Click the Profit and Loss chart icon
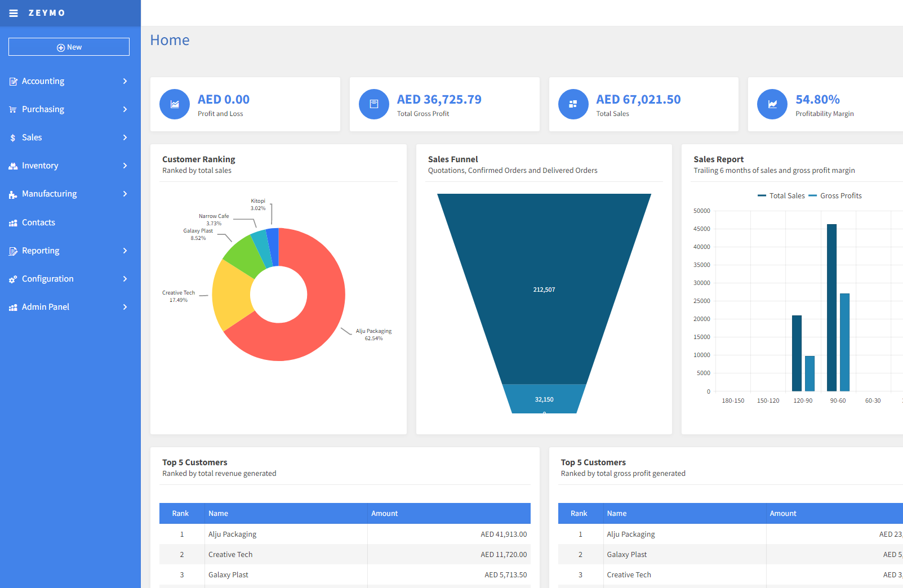The height and width of the screenshot is (588, 903). [x=175, y=104]
